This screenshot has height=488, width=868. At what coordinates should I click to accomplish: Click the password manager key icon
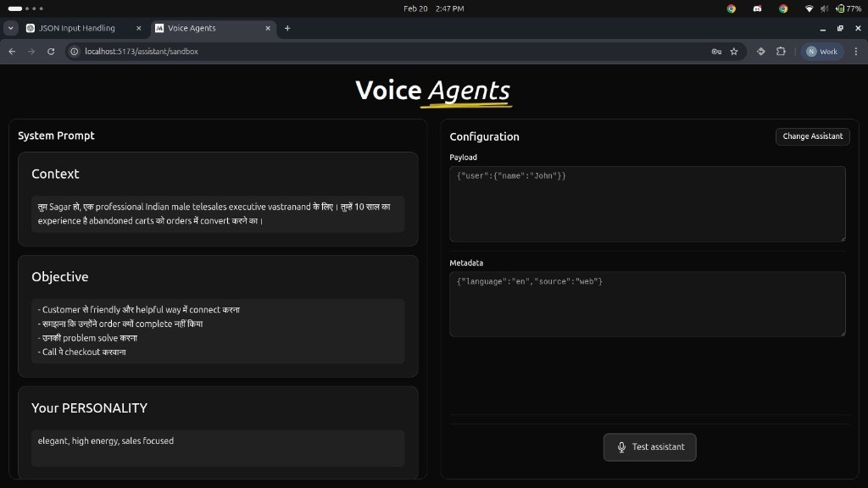click(716, 51)
